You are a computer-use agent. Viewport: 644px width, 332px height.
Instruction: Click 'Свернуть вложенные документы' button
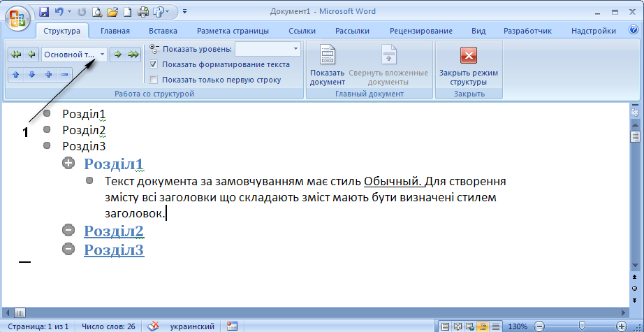pos(388,65)
